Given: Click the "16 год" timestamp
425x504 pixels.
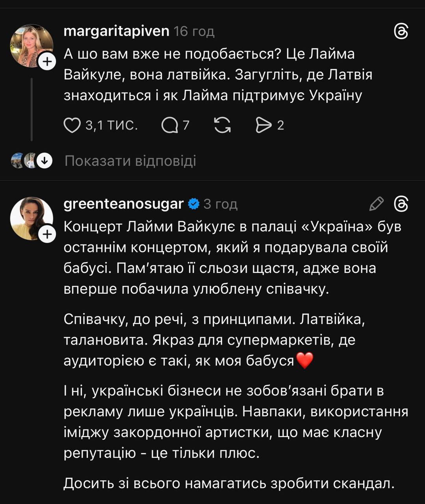Looking at the screenshot, I should (x=194, y=31).
